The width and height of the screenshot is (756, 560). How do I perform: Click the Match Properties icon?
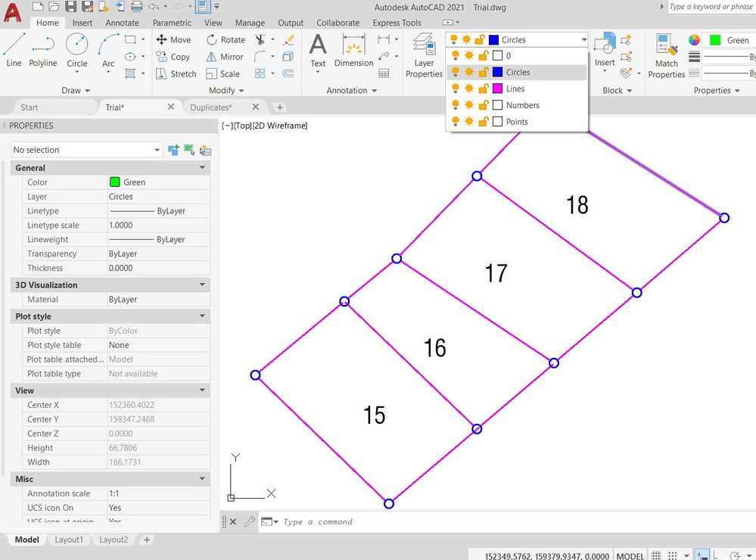tap(666, 55)
